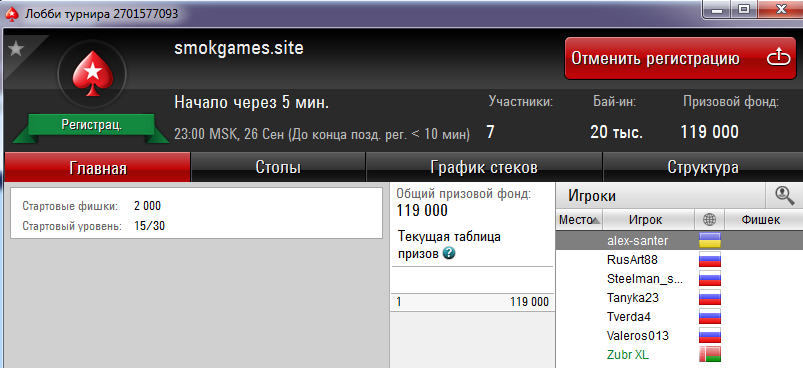This screenshot has height=368, width=803.
Task: Click the flag beside Tverda4
Action: click(x=710, y=317)
